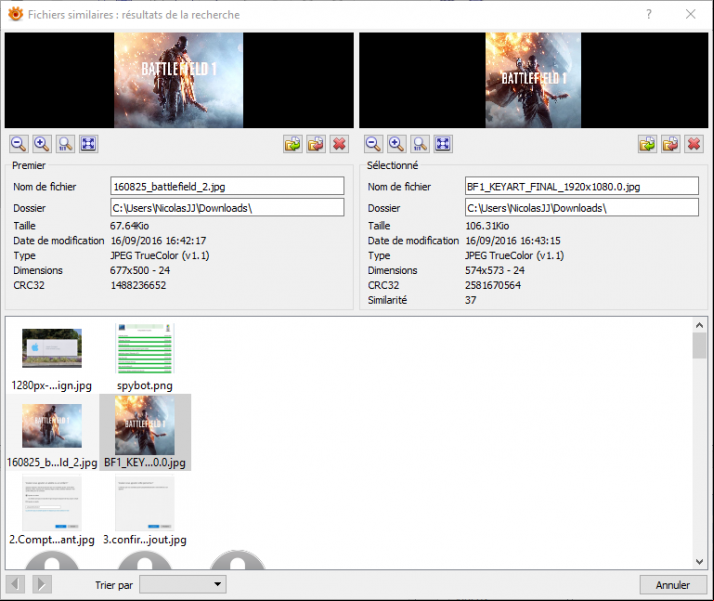Screen dimensions: 714x601
Task: Click the scroll down arrow of results list
Action: (699, 562)
